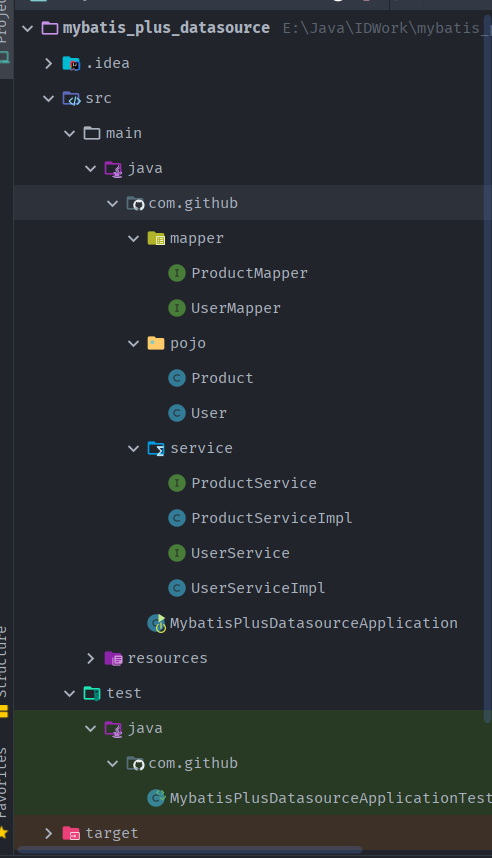The width and height of the screenshot is (492, 858).
Task: Collapse the main com.github package
Action: (x=112, y=204)
